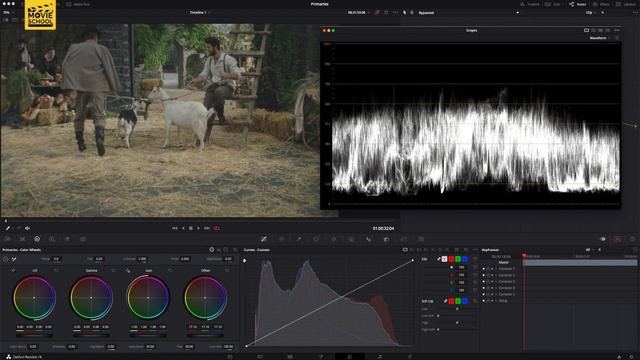The image size is (640, 360).
Task: Reset the Lift wheel
Action: [x=56, y=270]
